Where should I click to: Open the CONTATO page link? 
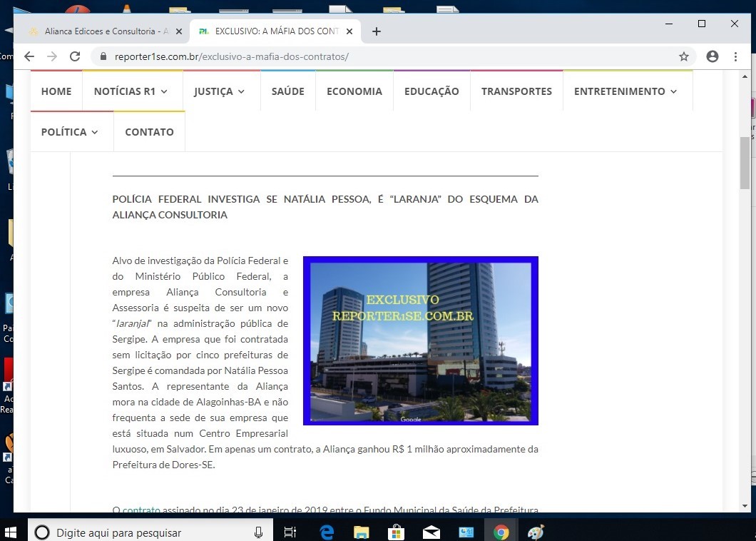(x=149, y=132)
